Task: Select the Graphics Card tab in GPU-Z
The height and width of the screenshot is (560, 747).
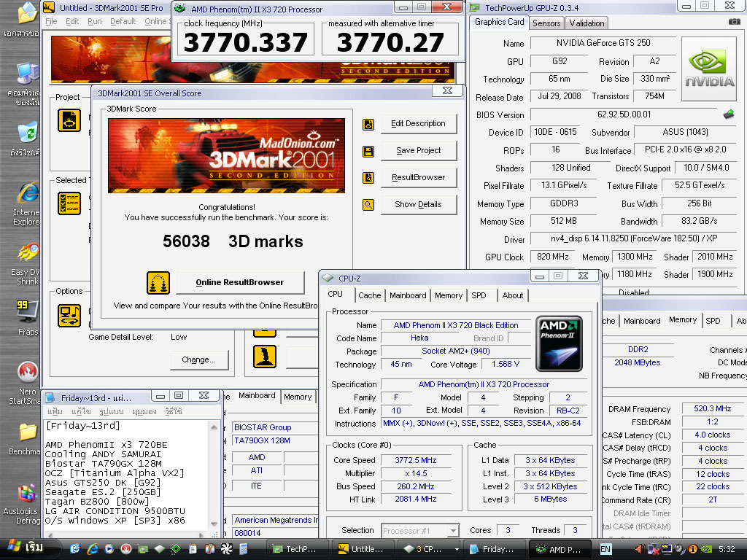Action: [x=499, y=22]
